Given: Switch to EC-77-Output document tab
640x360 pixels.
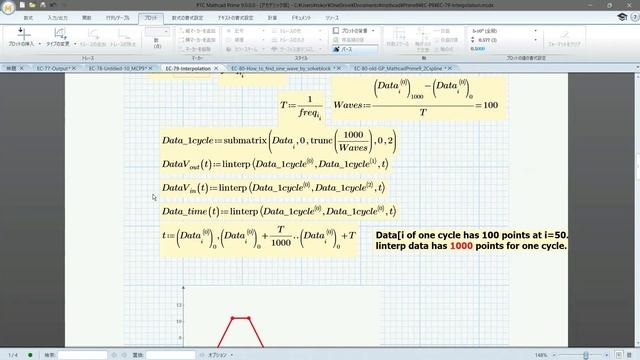Looking at the screenshot, I should tap(53, 68).
